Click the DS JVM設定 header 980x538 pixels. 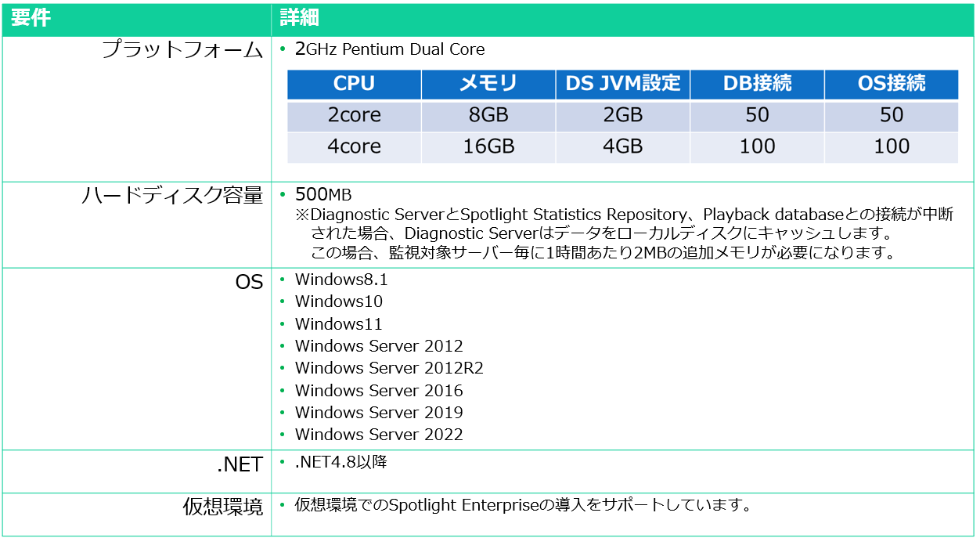point(623,84)
